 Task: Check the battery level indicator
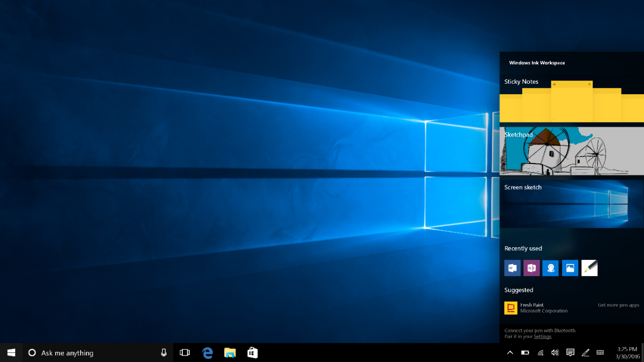tap(525, 353)
